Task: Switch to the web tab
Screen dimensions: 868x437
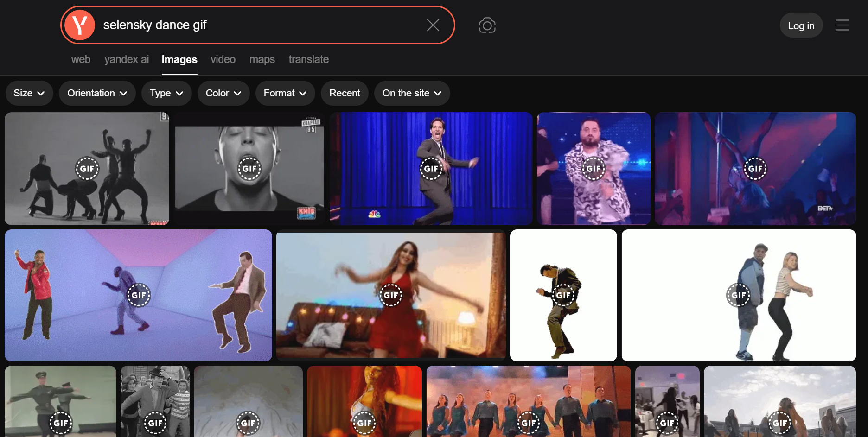Action: tap(81, 59)
